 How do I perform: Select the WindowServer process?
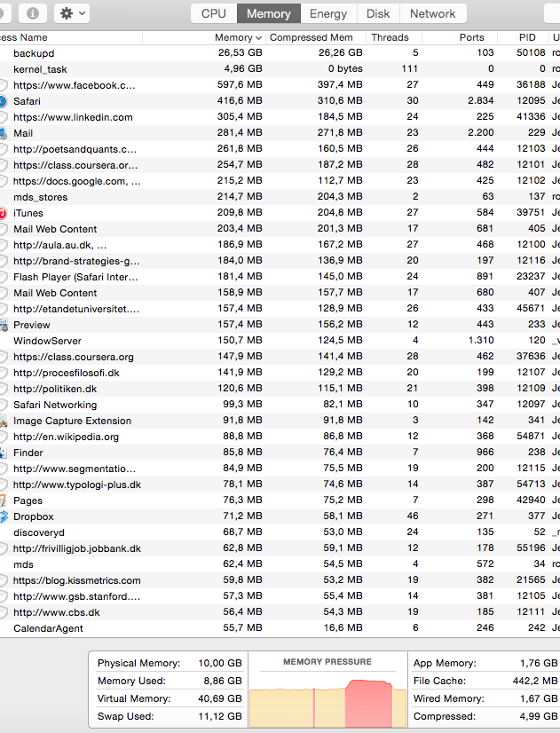[x=280, y=341]
